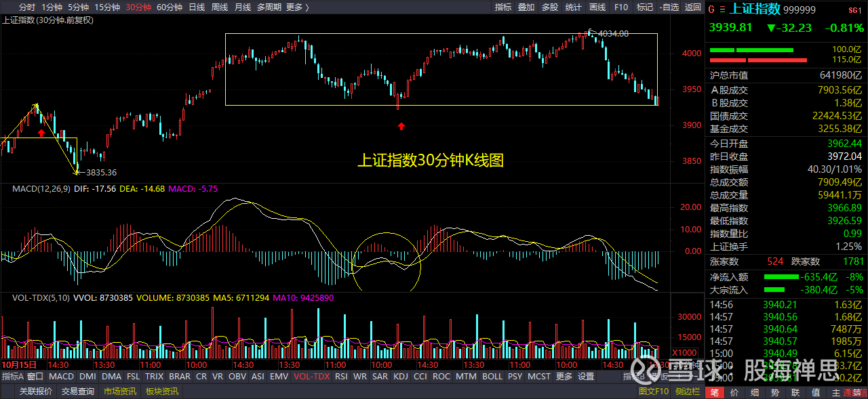The width and height of the screenshot is (868, 399).
Task: Open the 多股 multi-stock view
Action: [x=550, y=7]
